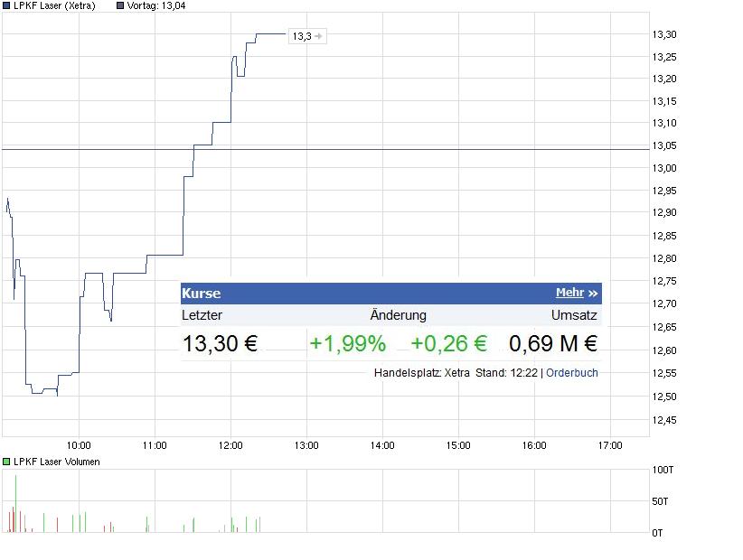Viewport: 743px width, 560px height.
Task: Open the Mehr link in the Kurse header
Action: (569, 293)
